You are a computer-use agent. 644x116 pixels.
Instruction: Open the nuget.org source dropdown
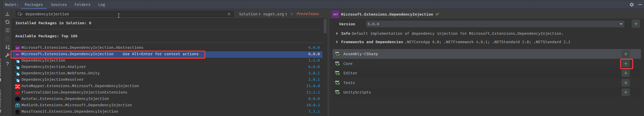(x=275, y=14)
